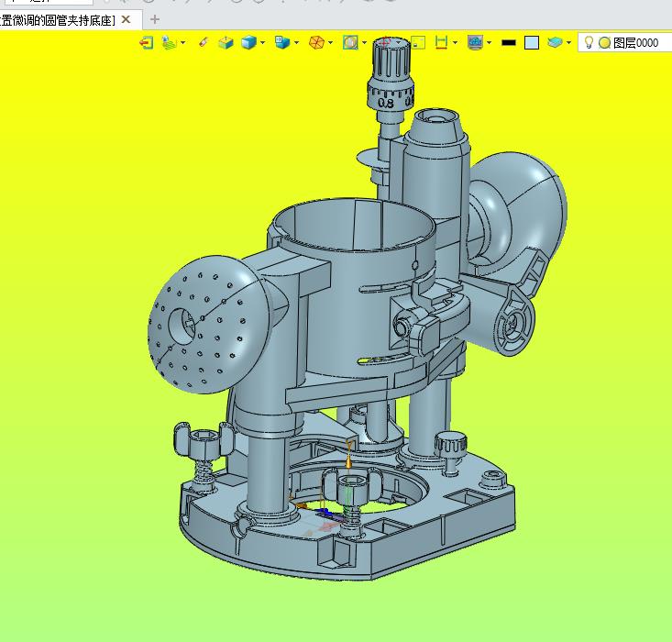Click the square window with lock icon

(x=418, y=43)
